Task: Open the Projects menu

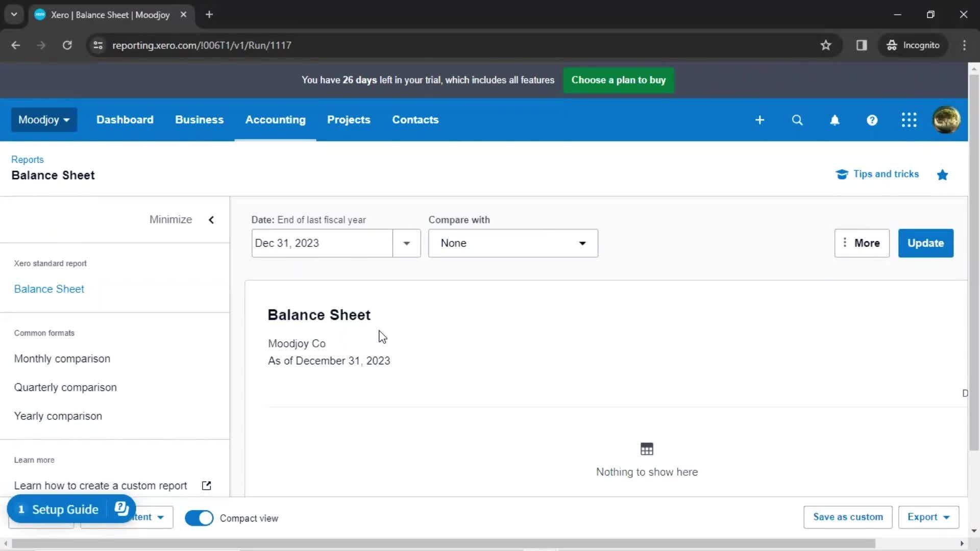Action: point(349,120)
